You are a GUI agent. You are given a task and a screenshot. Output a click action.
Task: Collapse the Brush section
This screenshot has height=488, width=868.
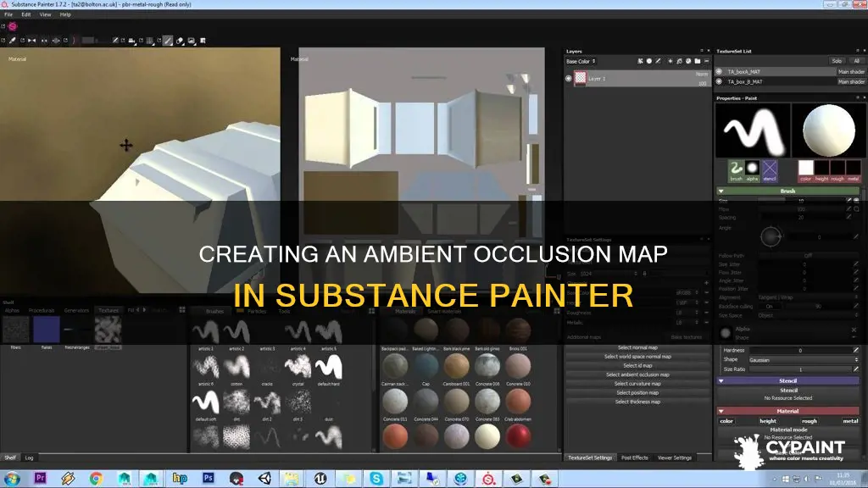[x=721, y=191]
